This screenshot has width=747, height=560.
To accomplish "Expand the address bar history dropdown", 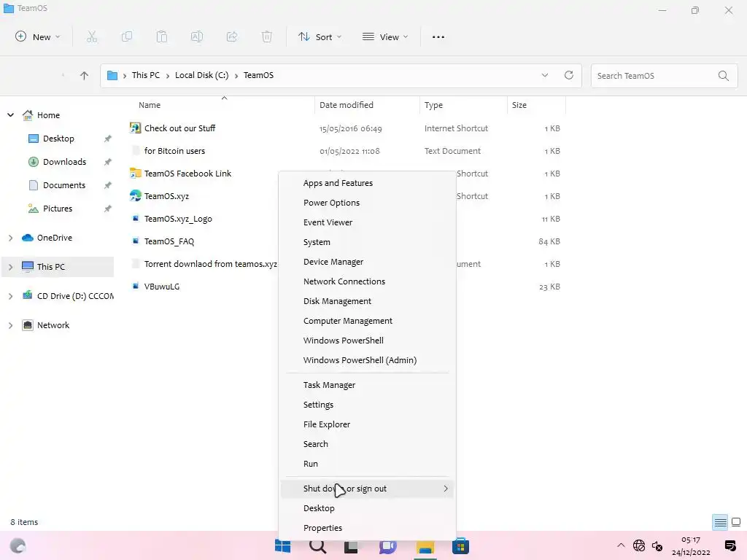I will 544,75.
